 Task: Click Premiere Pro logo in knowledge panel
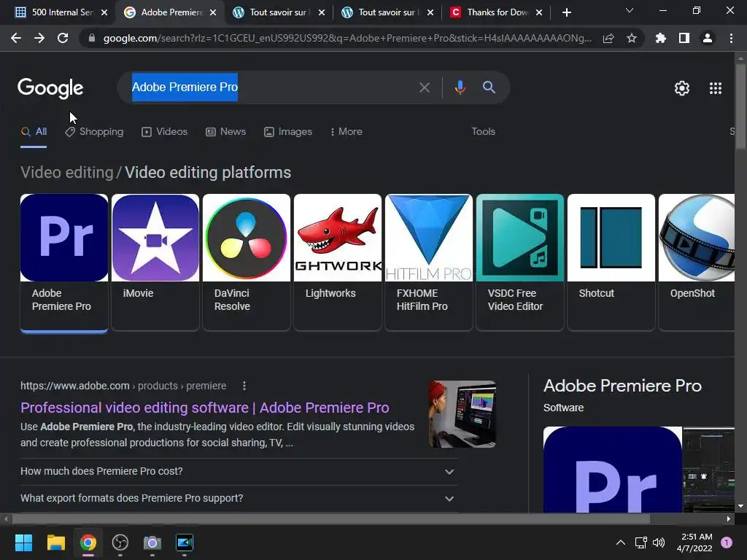pos(613,470)
